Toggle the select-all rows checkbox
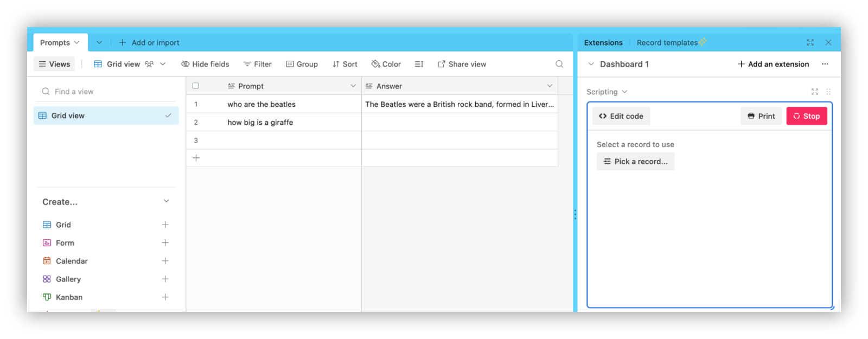Viewport: 868px width, 339px height. point(196,86)
